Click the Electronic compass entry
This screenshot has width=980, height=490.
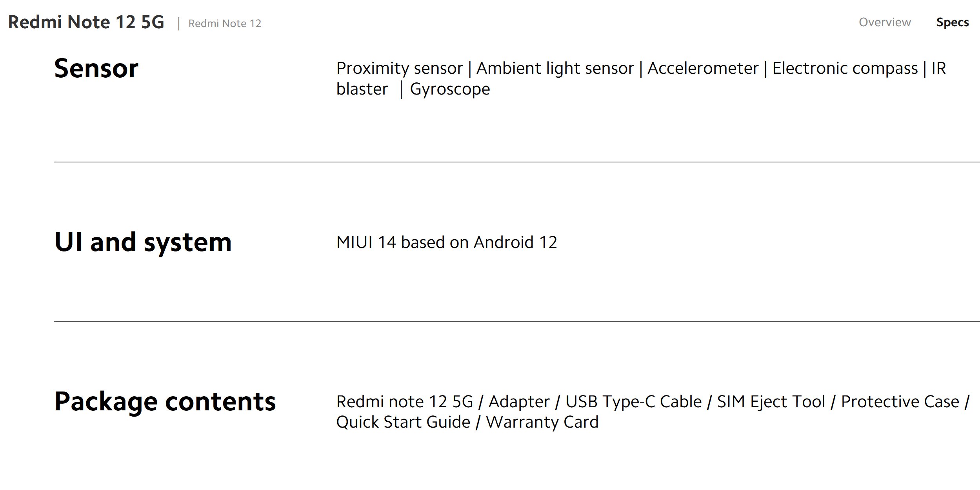[x=845, y=68]
